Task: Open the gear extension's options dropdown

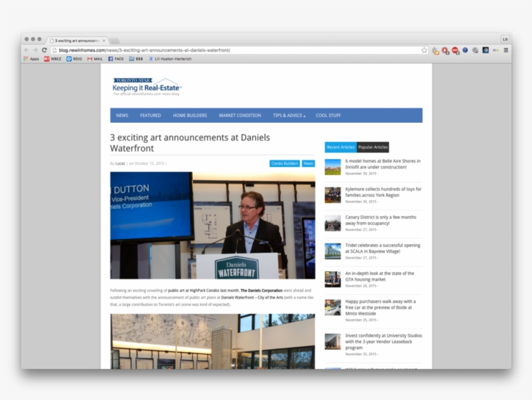Action: 475,49
